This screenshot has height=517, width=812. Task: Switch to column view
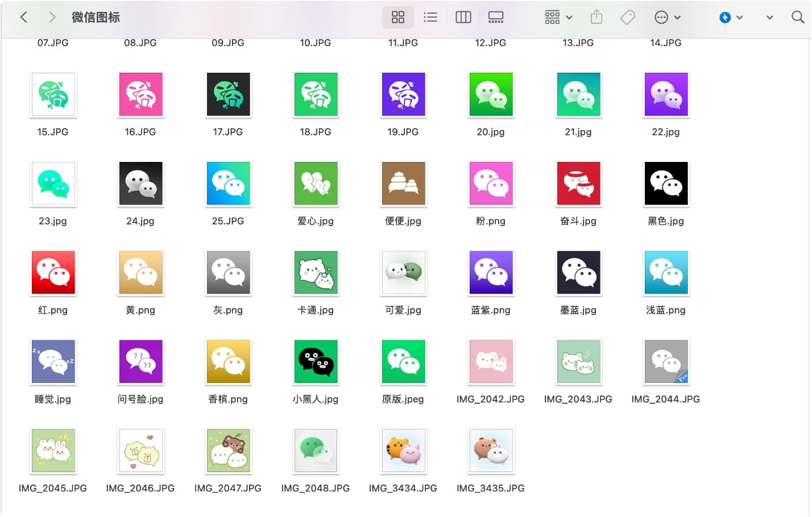pyautogui.click(x=463, y=17)
